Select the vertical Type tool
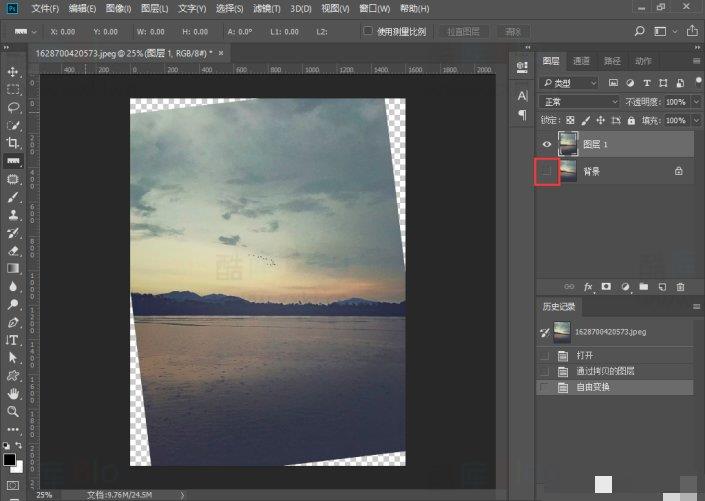The width and height of the screenshot is (705, 501). click(x=13, y=339)
